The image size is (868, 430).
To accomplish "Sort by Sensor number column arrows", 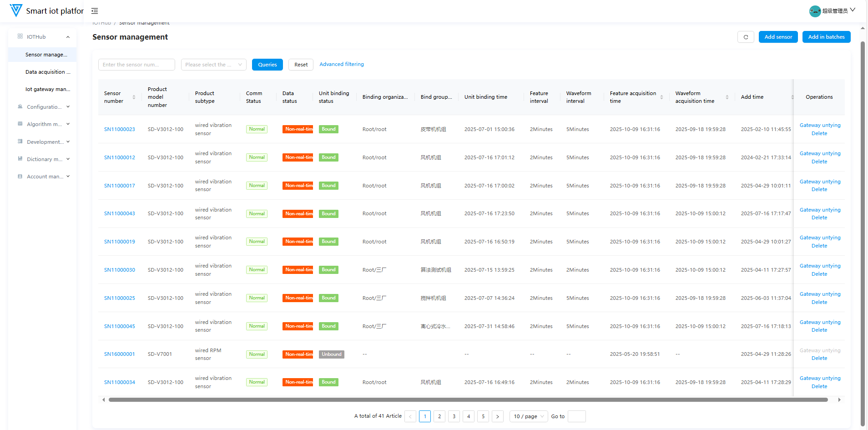I will [134, 97].
